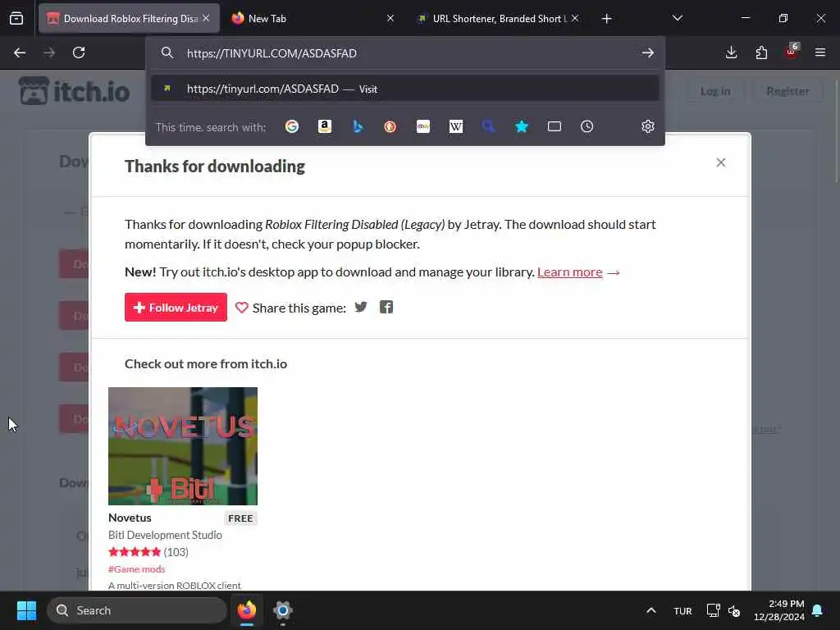This screenshot has height=630, width=840.
Task: Click the uBlock extension icon with badge
Action: tap(792, 52)
